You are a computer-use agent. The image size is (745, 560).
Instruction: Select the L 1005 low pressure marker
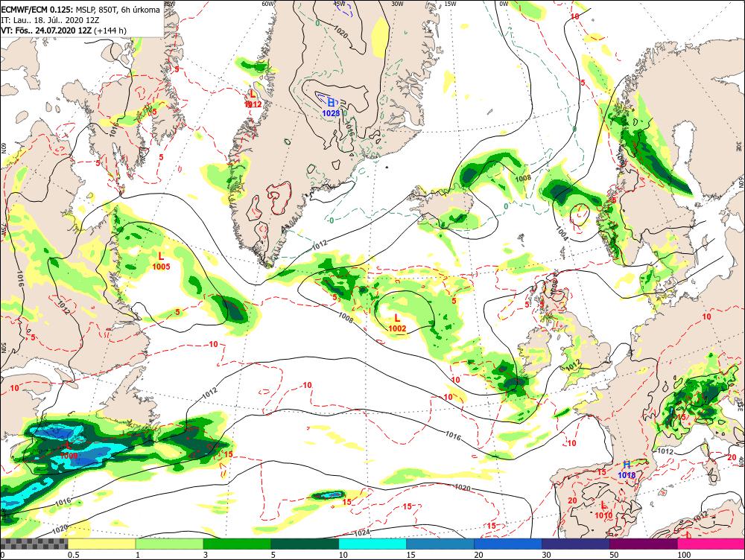(161, 261)
